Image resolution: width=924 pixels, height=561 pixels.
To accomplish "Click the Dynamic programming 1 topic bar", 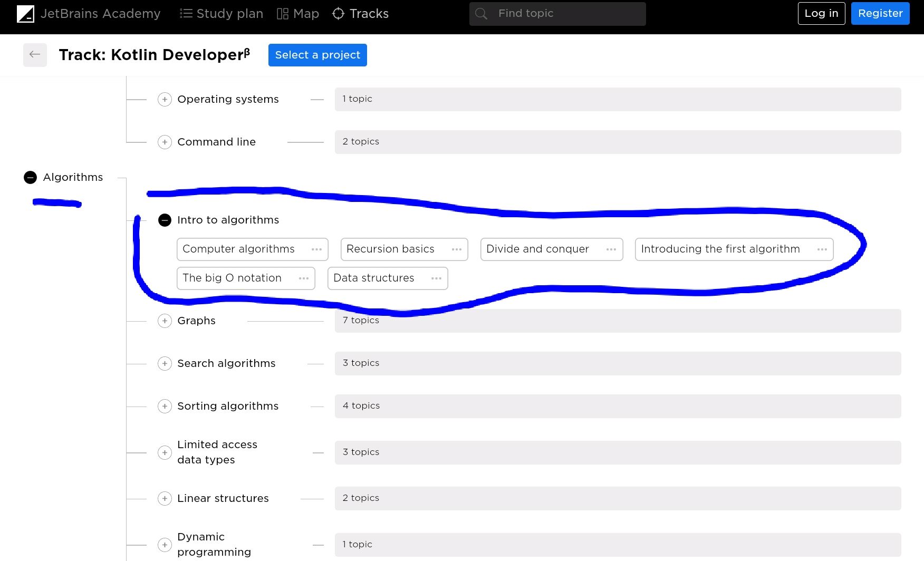I will click(x=618, y=545).
